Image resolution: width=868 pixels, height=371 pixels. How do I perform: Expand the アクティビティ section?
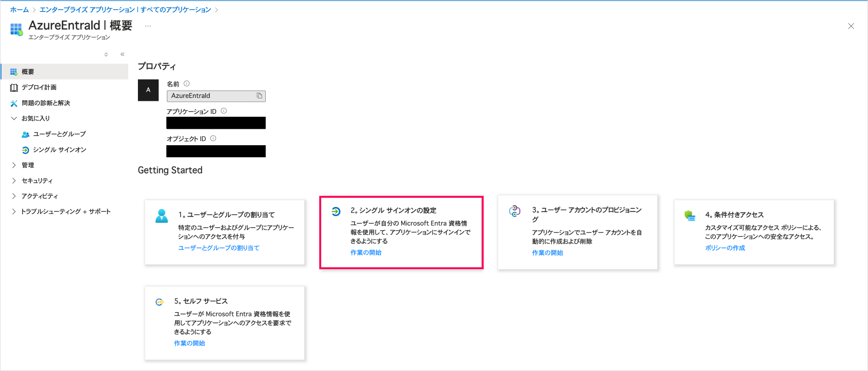coord(14,196)
